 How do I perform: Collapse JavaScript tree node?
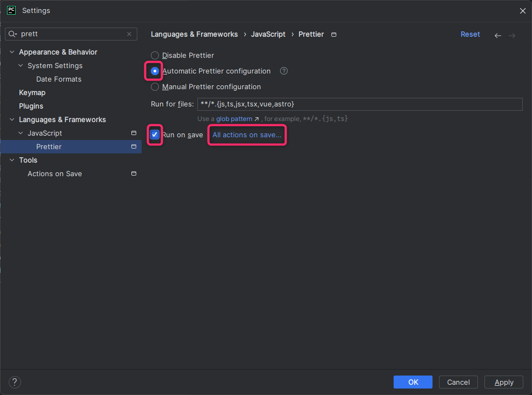[21, 133]
